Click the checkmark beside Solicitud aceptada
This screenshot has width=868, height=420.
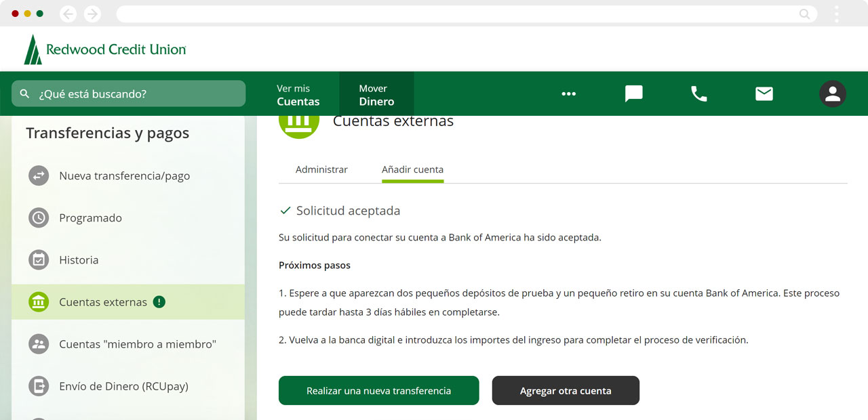[x=285, y=211]
